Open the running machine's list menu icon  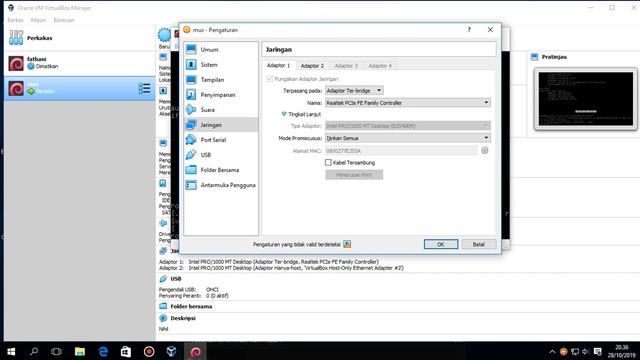coord(144,88)
